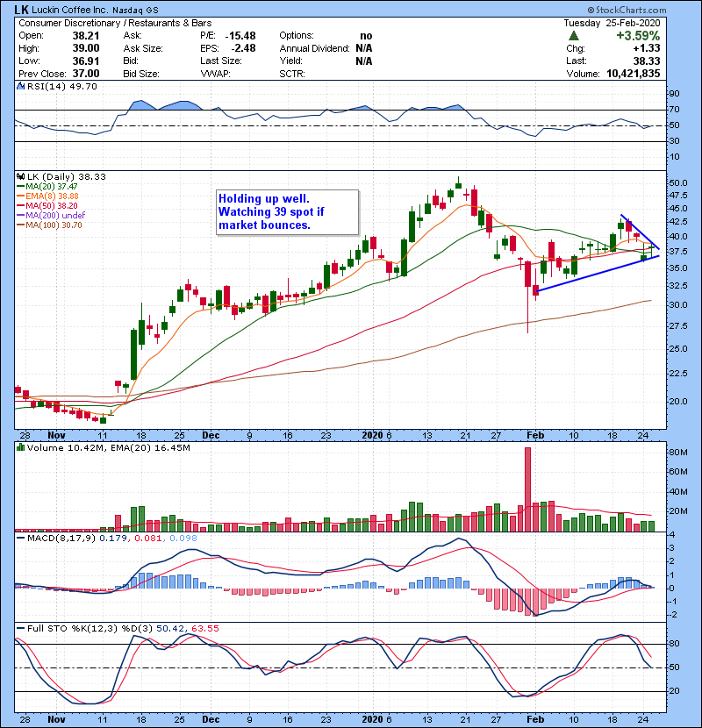This screenshot has width=702, height=728.
Task: Click the 2020 label on price x-axis
Action: [372, 436]
